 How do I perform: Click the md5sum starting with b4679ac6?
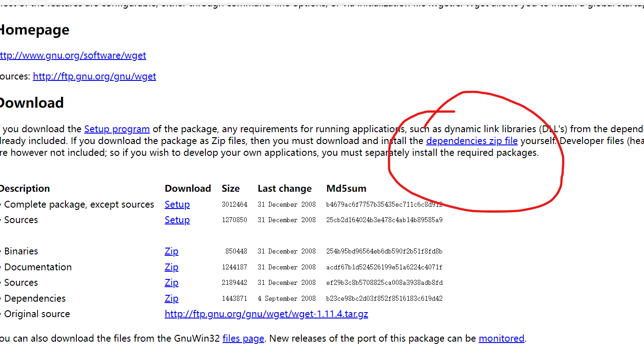pyautogui.click(x=384, y=204)
